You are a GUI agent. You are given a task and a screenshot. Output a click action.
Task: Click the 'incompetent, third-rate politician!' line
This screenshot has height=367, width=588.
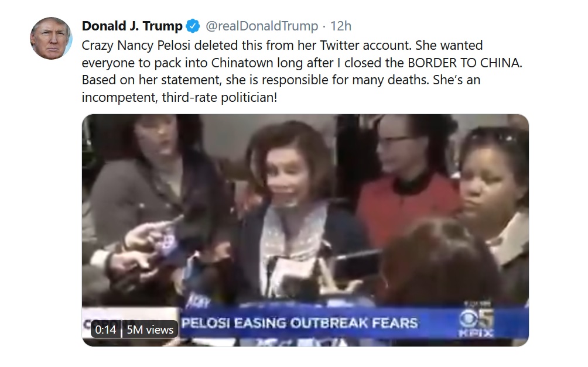(179, 98)
